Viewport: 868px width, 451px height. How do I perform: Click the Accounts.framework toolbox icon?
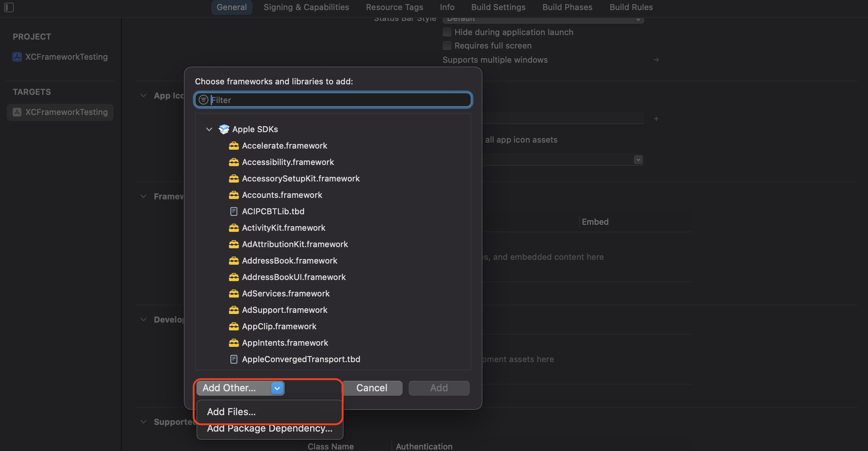[234, 195]
